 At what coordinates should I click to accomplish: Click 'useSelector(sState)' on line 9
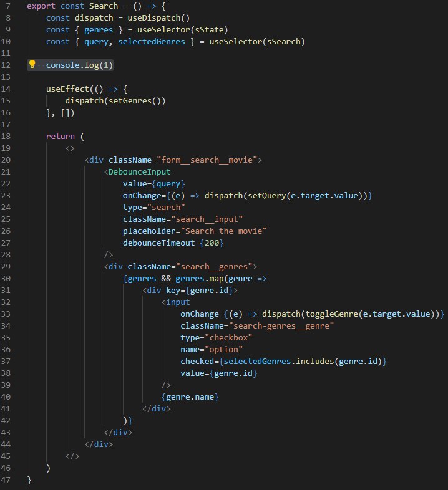point(182,30)
